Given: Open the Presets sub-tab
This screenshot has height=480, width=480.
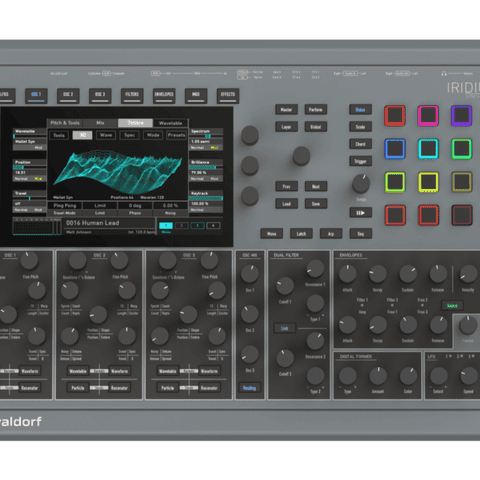Looking at the screenshot, I should coord(176,135).
